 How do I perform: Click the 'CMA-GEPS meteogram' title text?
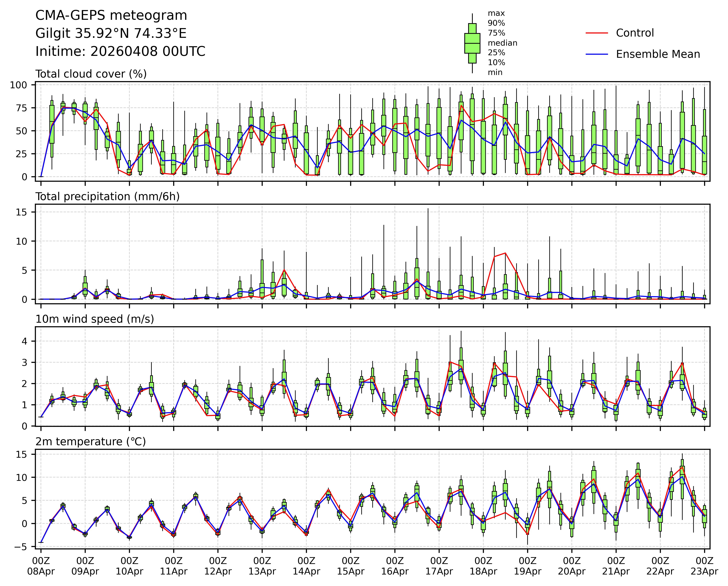click(x=111, y=15)
